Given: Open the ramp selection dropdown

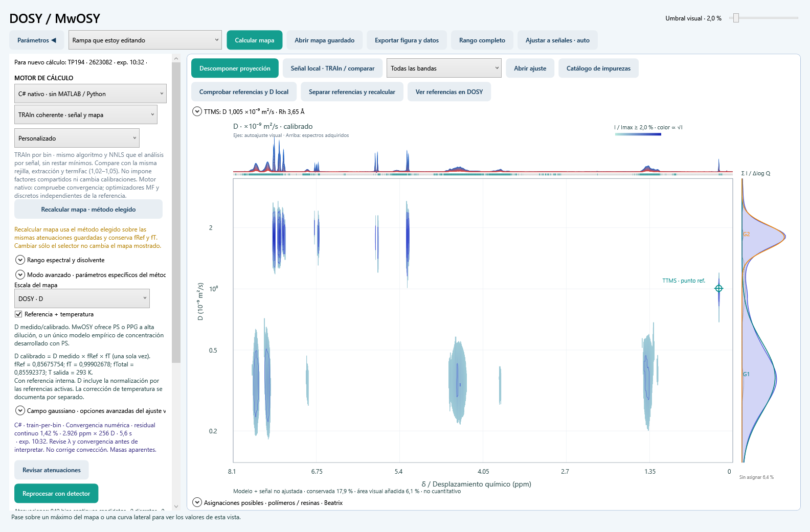Looking at the screenshot, I should click(145, 40).
